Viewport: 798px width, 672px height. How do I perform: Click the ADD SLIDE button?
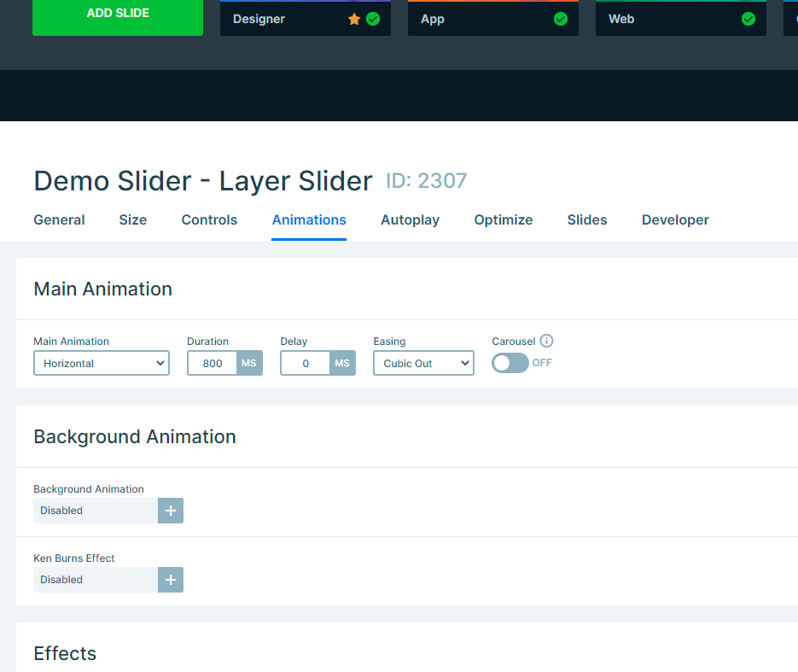[x=117, y=13]
